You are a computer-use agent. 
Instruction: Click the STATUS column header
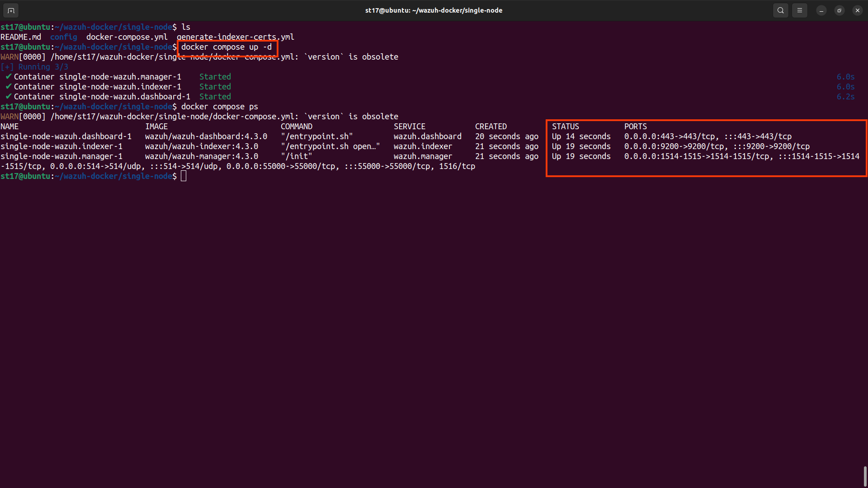point(566,127)
